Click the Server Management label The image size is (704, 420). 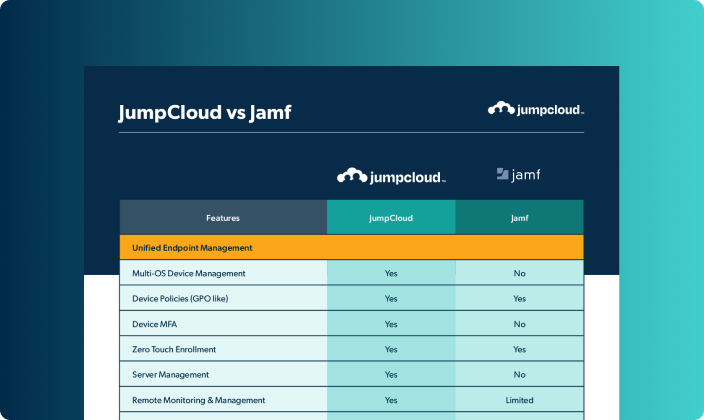[170, 375]
